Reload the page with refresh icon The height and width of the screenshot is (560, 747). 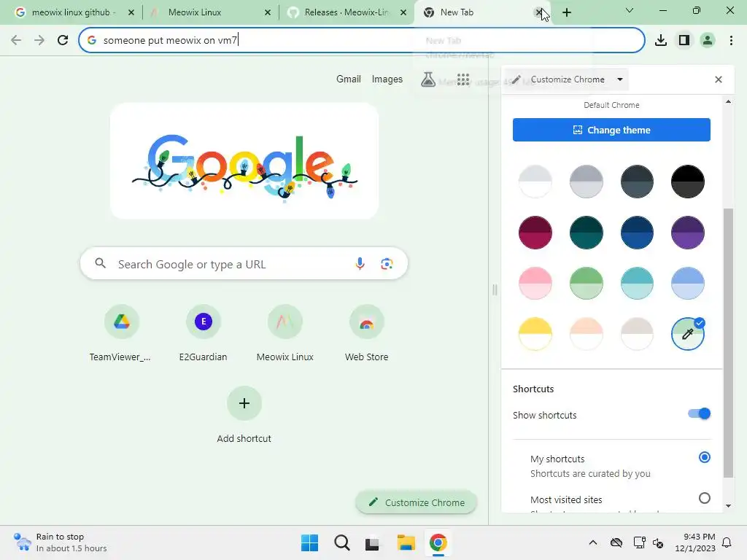[63, 41]
